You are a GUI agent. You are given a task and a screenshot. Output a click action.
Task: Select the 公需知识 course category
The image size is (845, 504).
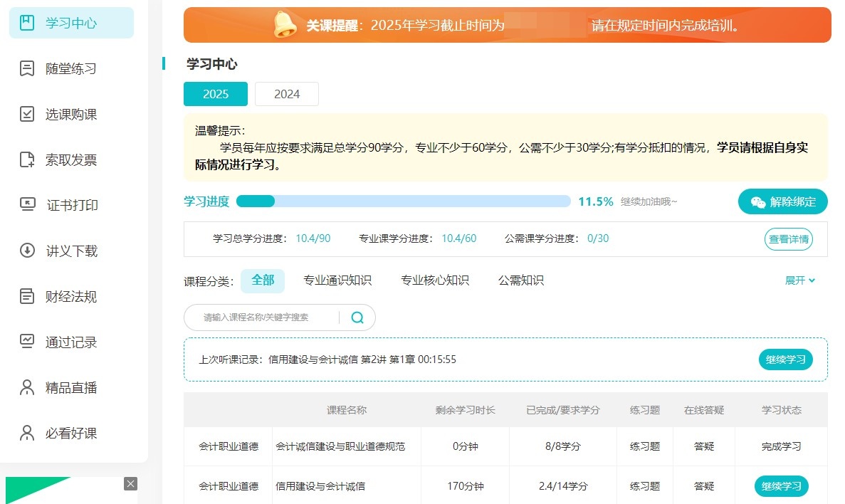tap(520, 280)
